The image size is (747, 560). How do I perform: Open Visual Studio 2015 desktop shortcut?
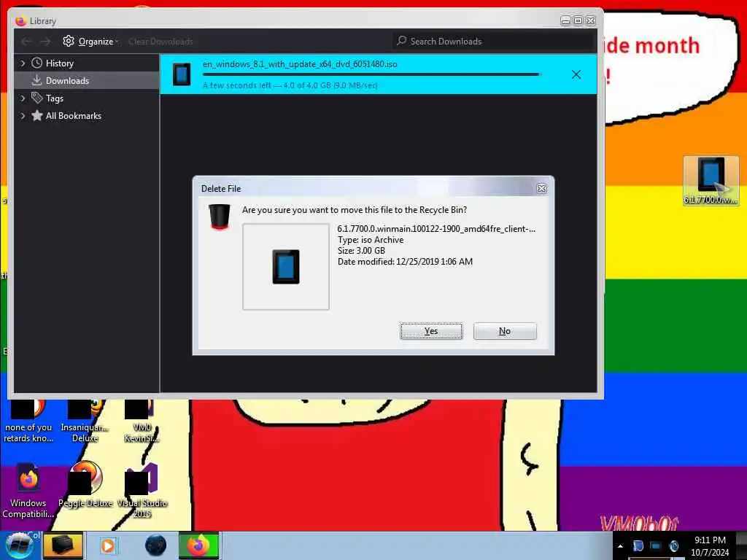coord(142,491)
